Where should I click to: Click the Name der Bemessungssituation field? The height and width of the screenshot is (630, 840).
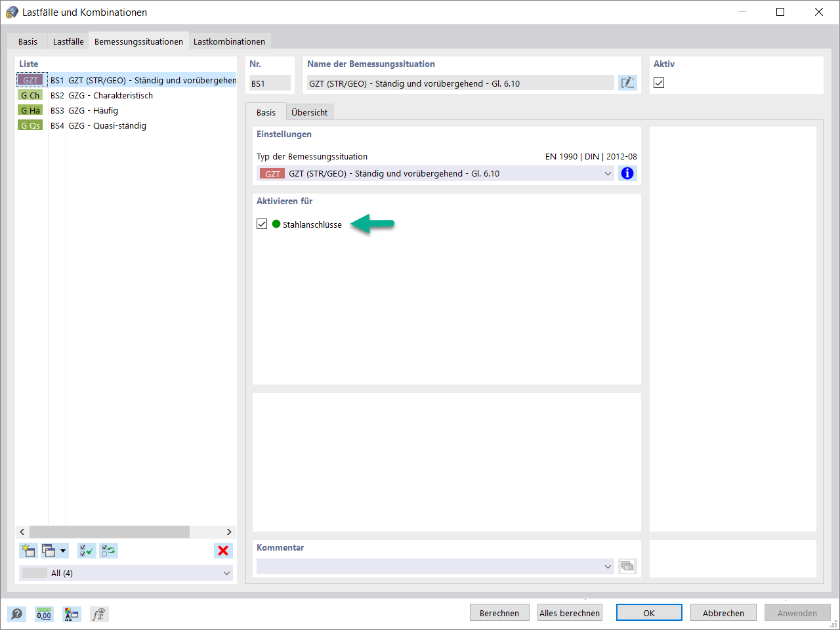tap(460, 83)
